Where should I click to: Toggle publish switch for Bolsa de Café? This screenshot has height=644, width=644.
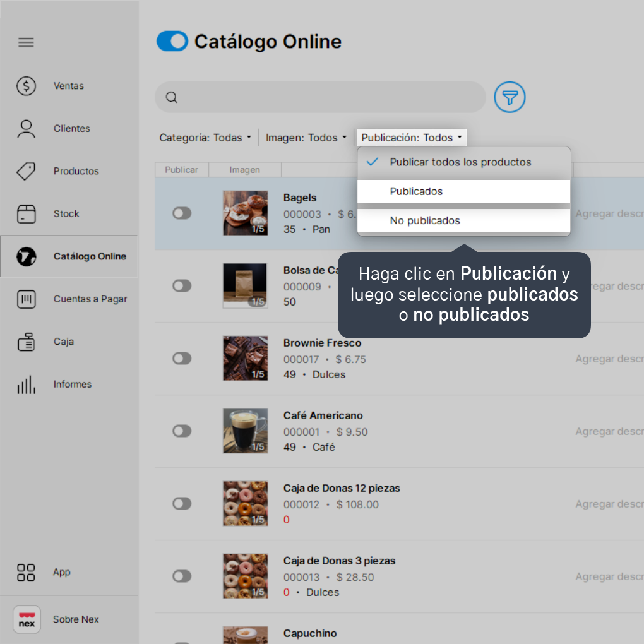click(x=182, y=286)
